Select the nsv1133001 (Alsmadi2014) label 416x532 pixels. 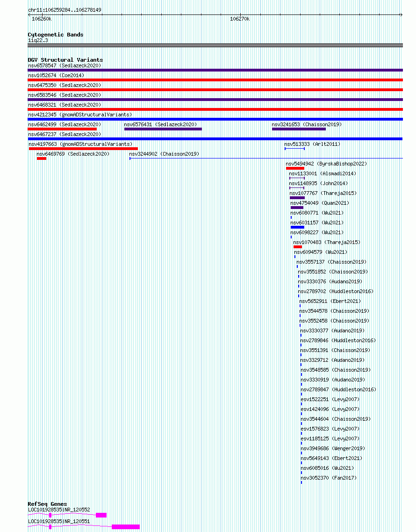[323, 174]
